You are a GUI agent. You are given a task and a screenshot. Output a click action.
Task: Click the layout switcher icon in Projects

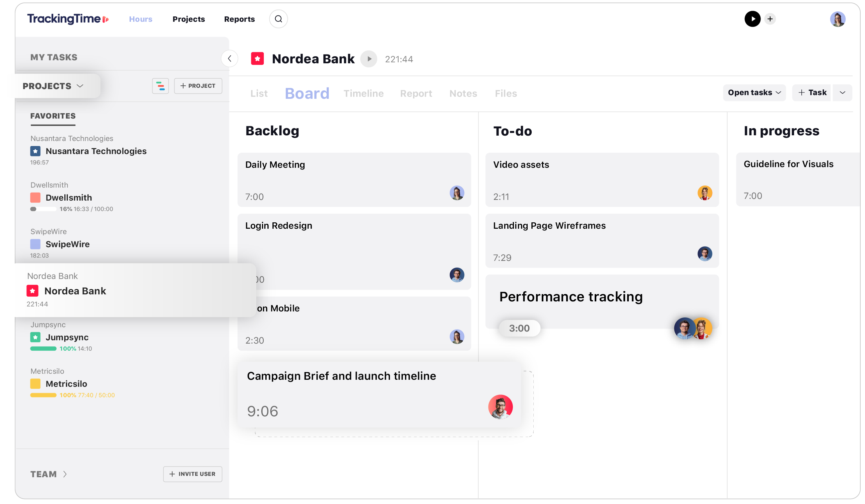[160, 86]
